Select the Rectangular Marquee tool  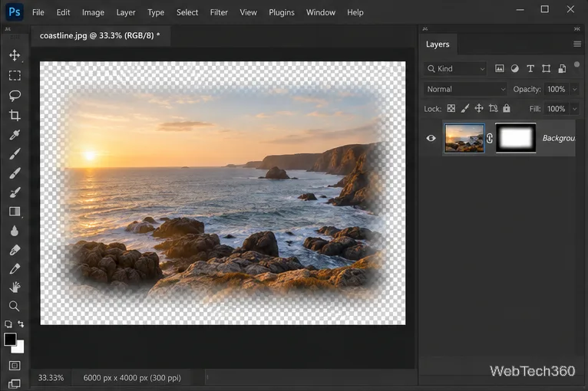pos(15,76)
